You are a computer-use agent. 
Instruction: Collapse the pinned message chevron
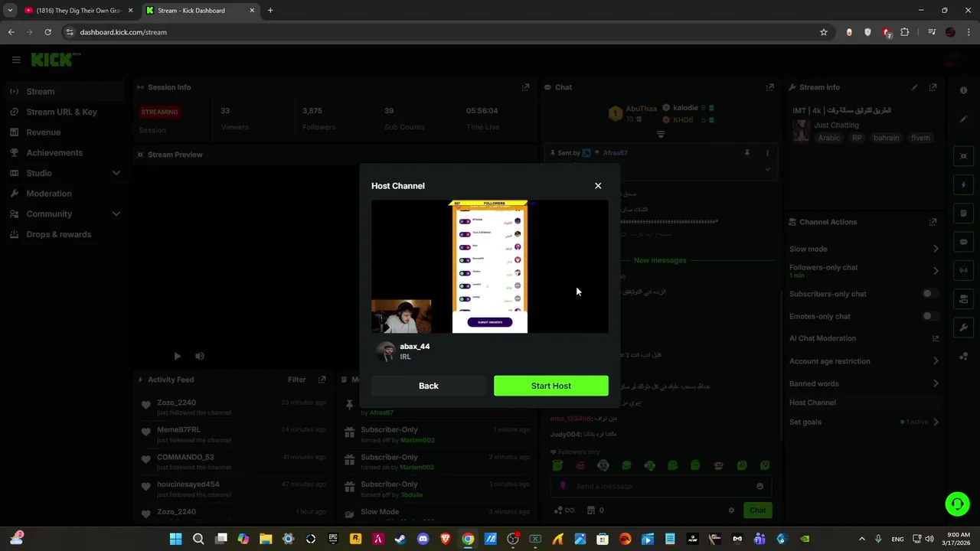(767, 169)
